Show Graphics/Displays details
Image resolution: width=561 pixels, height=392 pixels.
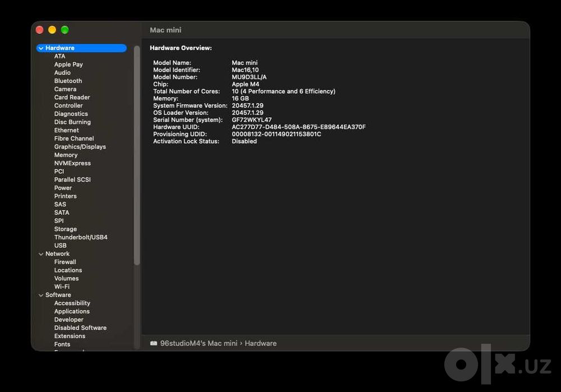coord(80,146)
